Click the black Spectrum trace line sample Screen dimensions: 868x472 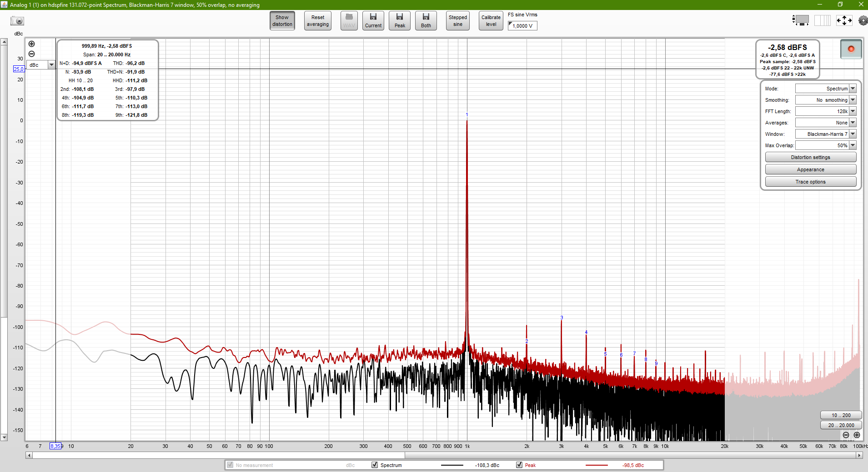[452, 465]
